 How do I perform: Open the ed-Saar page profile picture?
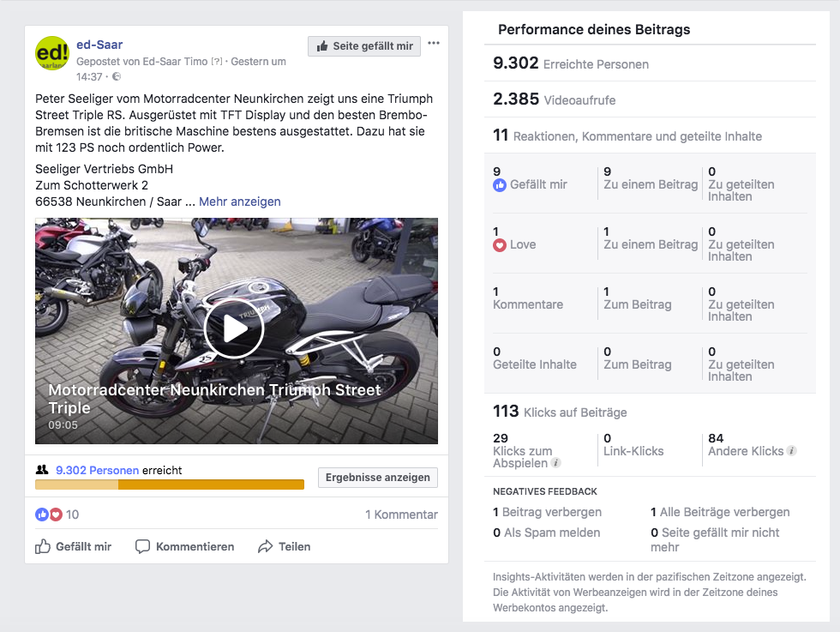pos(52,53)
